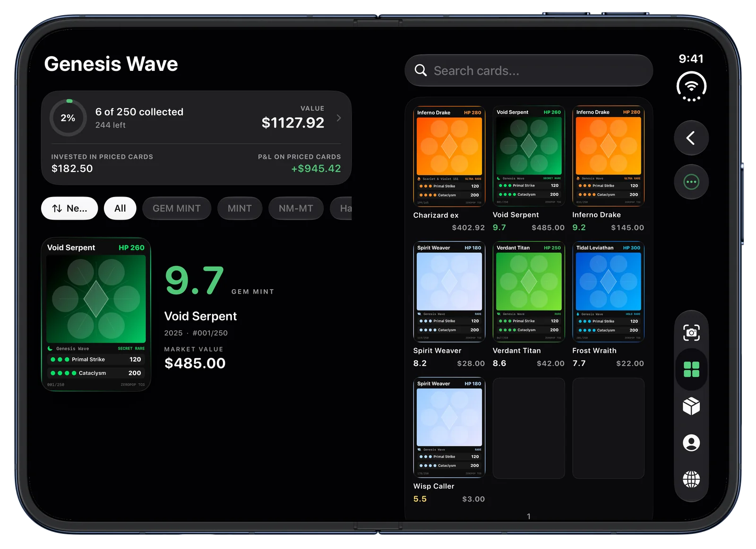Screen dimensions: 756x549
Task: Click the large Void Serpent featured card
Action: 96,314
